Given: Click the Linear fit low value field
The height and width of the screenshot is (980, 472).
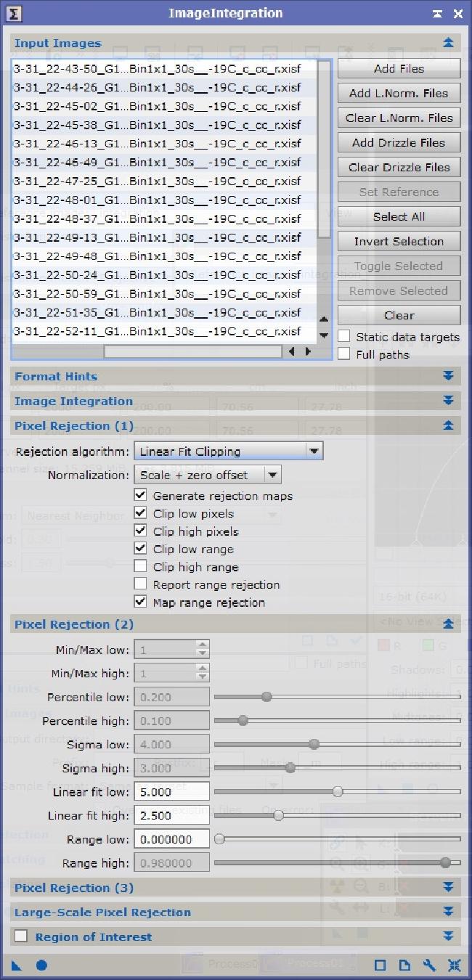Looking at the screenshot, I should coord(171,791).
